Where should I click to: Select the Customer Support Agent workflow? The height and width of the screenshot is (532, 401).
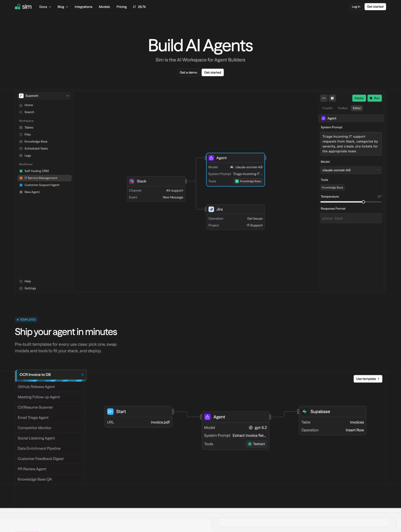(x=45, y=185)
